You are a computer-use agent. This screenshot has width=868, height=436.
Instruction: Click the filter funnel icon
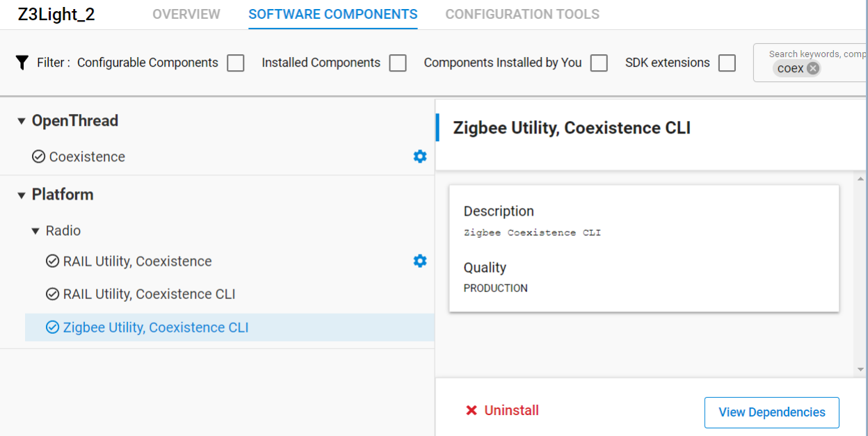[x=22, y=63]
